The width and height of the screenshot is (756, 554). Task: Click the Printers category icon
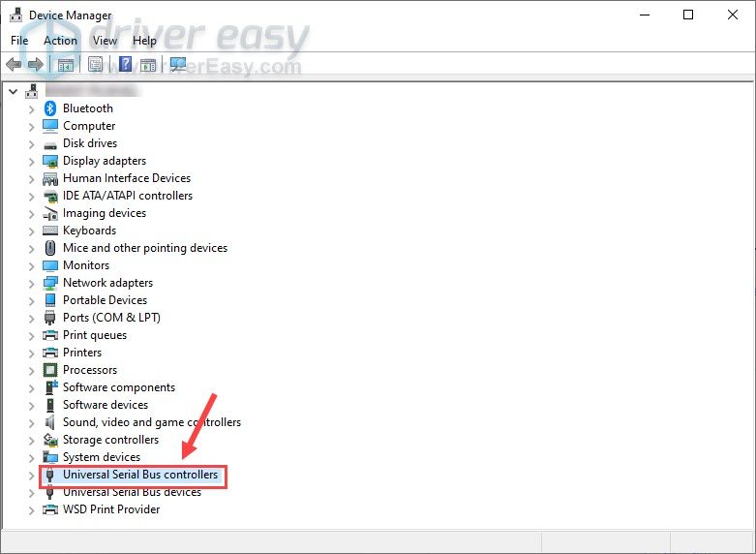50,353
